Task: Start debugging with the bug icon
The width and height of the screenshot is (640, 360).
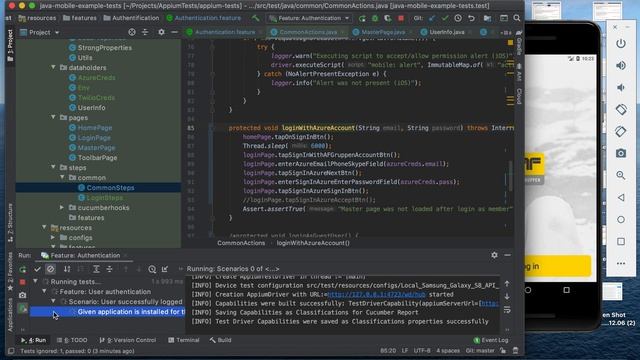Action: tap(375, 18)
